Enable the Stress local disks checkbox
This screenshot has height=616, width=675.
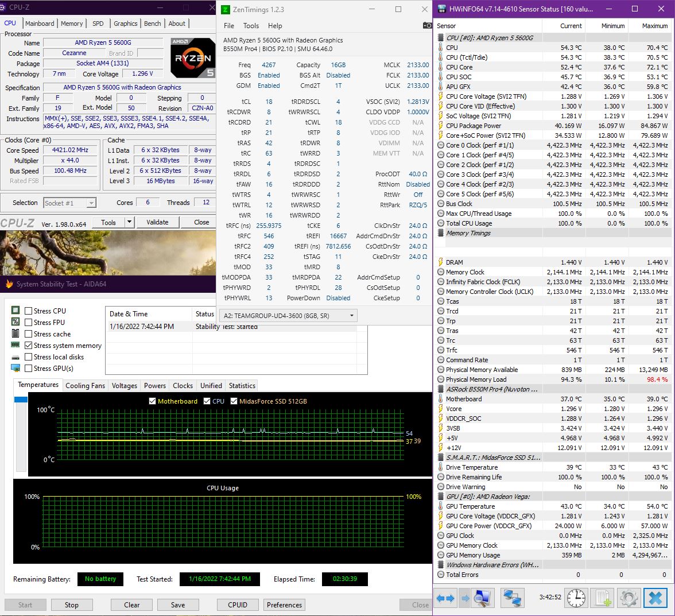tap(29, 357)
